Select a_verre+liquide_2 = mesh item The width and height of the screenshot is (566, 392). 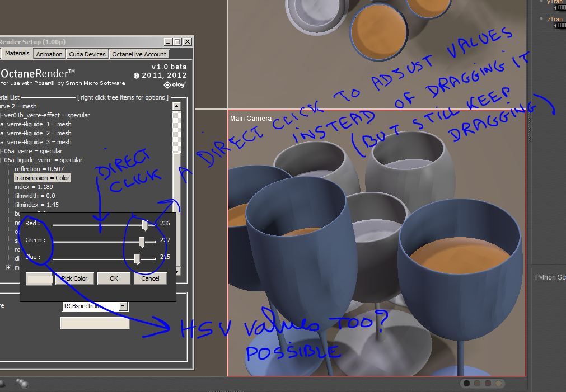click(36, 134)
